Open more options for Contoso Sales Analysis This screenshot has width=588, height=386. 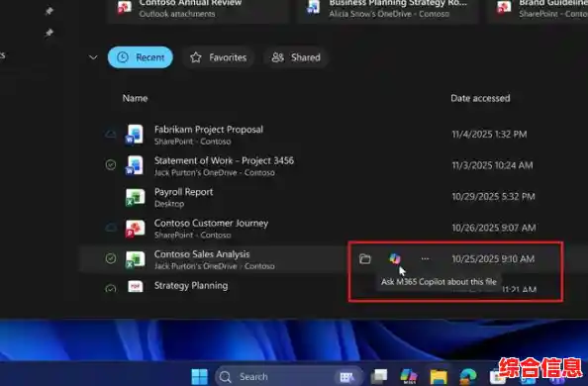(425, 258)
